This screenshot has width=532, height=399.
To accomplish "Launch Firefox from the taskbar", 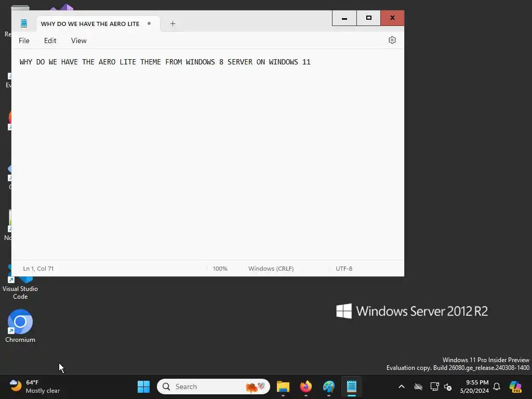I will pyautogui.click(x=305, y=387).
